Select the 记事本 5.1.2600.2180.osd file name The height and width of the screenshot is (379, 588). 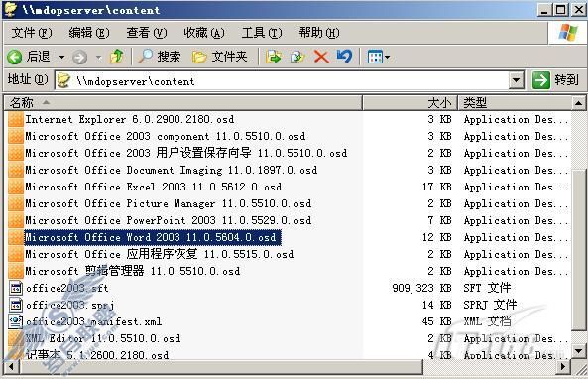point(97,355)
